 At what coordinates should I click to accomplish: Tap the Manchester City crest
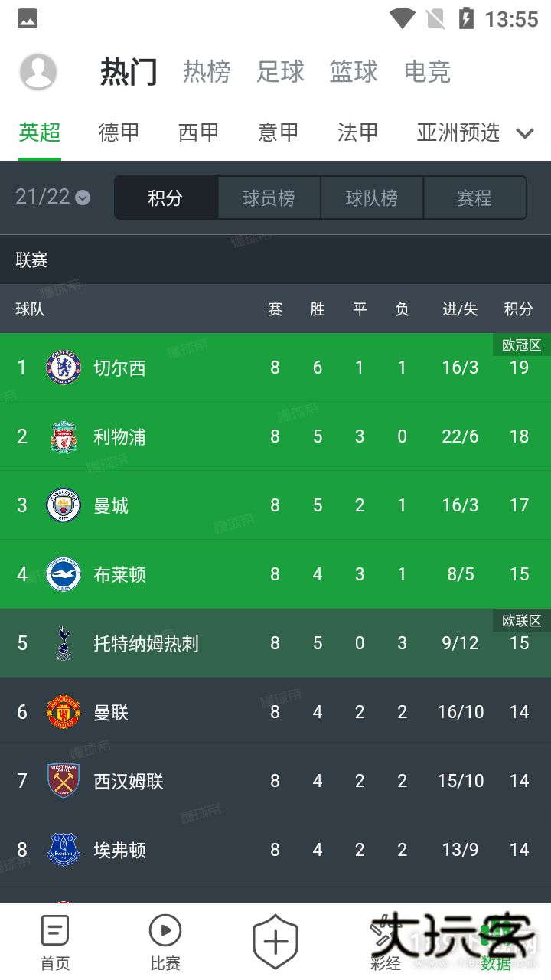coord(64,505)
